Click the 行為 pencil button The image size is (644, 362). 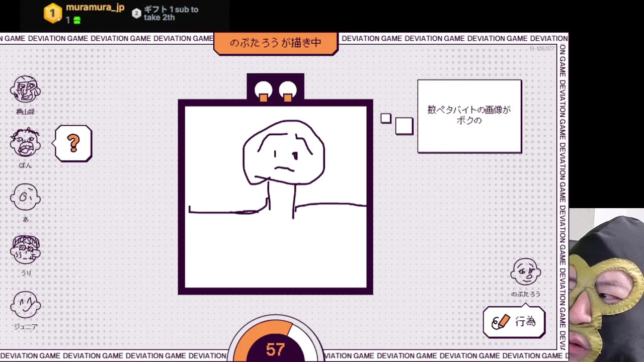514,322
